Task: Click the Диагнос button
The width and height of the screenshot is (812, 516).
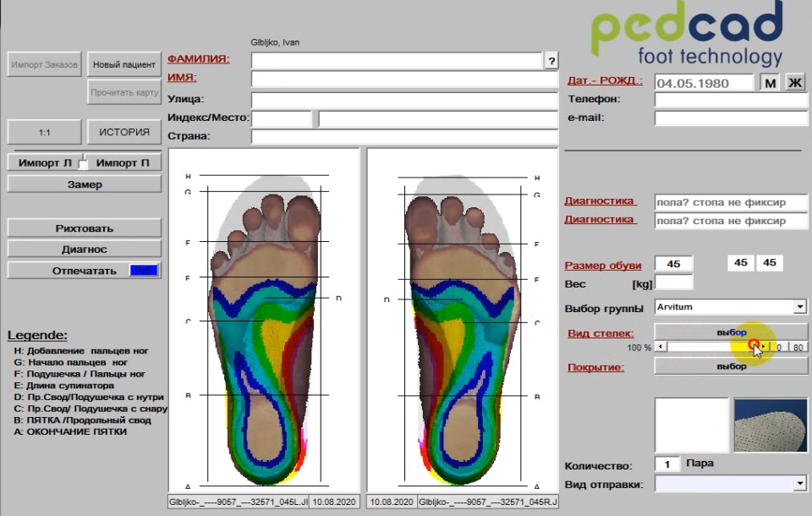Action: click(84, 250)
